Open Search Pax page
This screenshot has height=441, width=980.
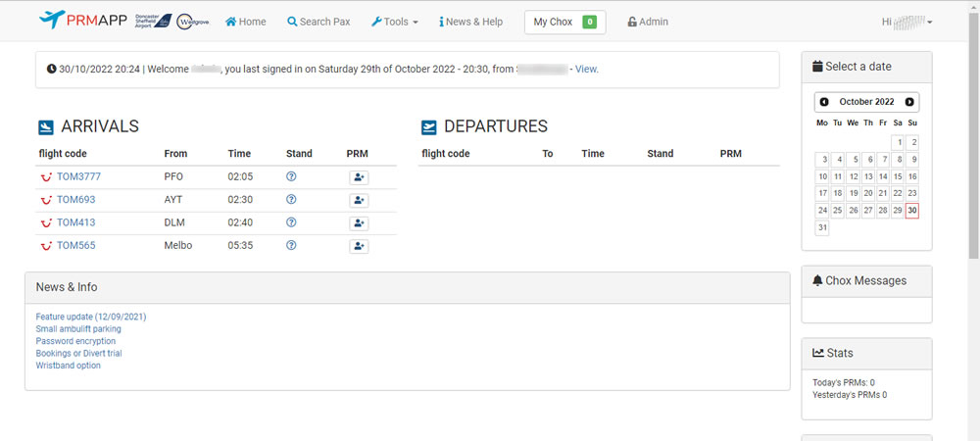(x=318, y=22)
